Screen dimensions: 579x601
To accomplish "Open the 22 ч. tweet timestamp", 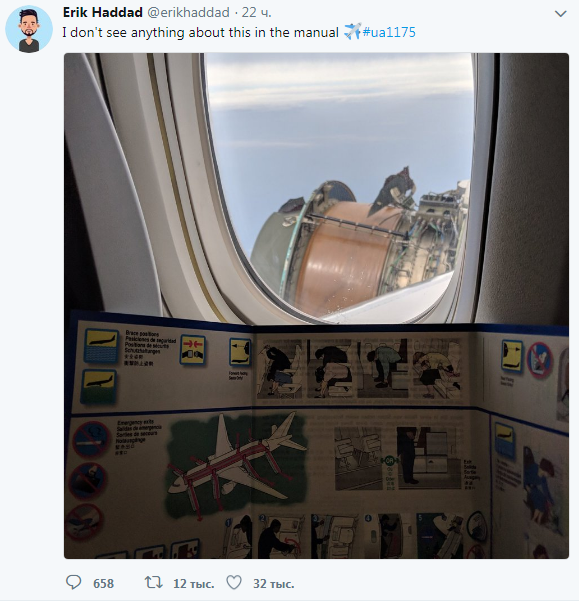I will (x=256, y=13).
